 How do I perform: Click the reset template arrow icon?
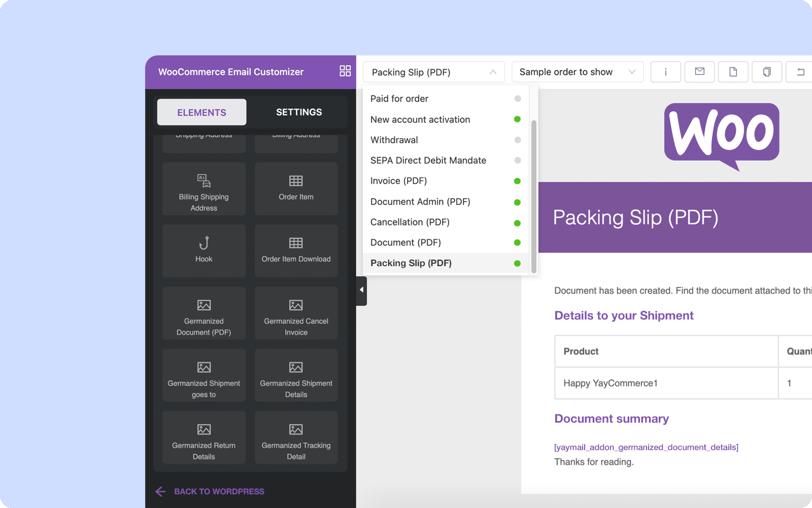pyautogui.click(x=800, y=72)
